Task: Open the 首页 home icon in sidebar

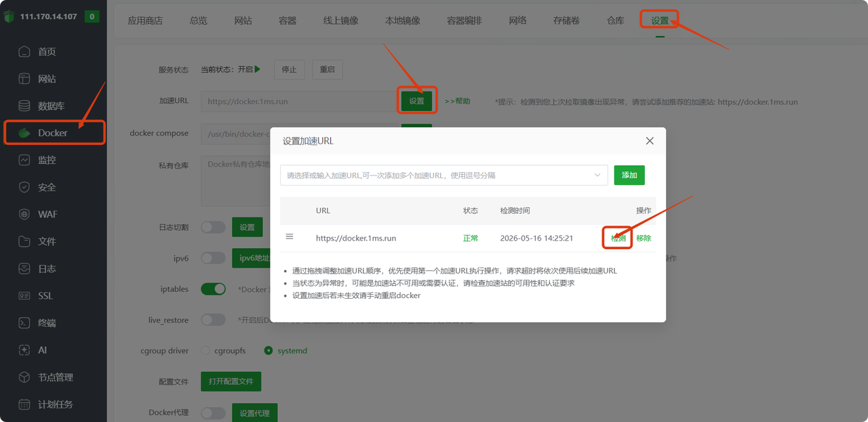Action: tap(24, 51)
